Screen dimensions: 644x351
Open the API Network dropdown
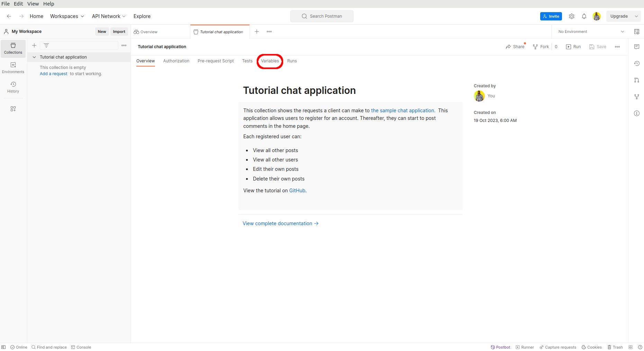pos(109,16)
